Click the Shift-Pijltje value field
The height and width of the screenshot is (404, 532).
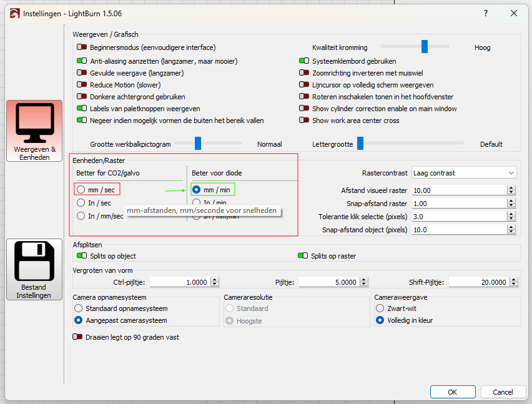479,282
